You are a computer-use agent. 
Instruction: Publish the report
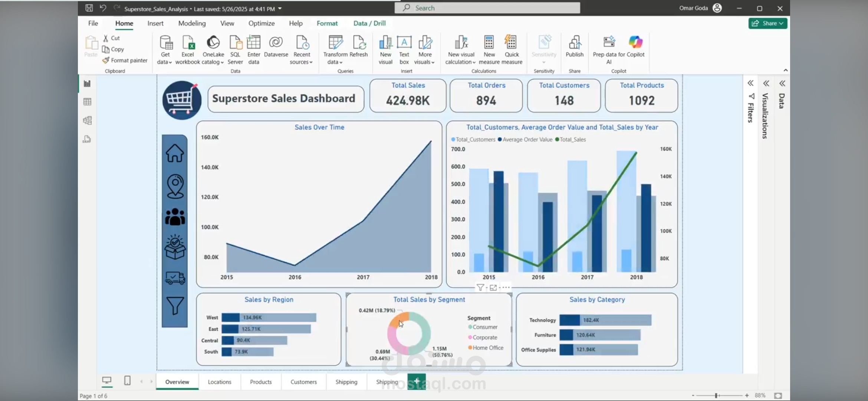[x=575, y=47]
